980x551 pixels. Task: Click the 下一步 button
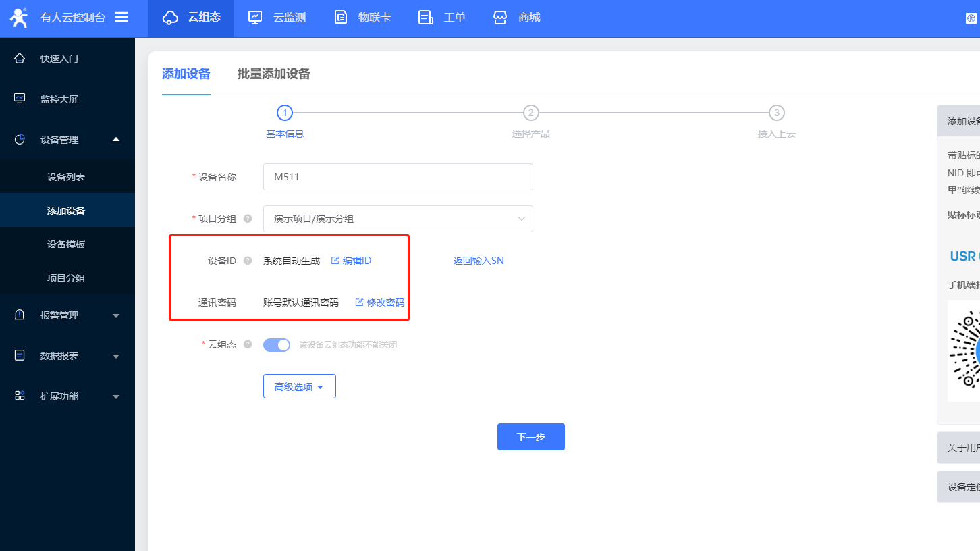click(x=530, y=437)
